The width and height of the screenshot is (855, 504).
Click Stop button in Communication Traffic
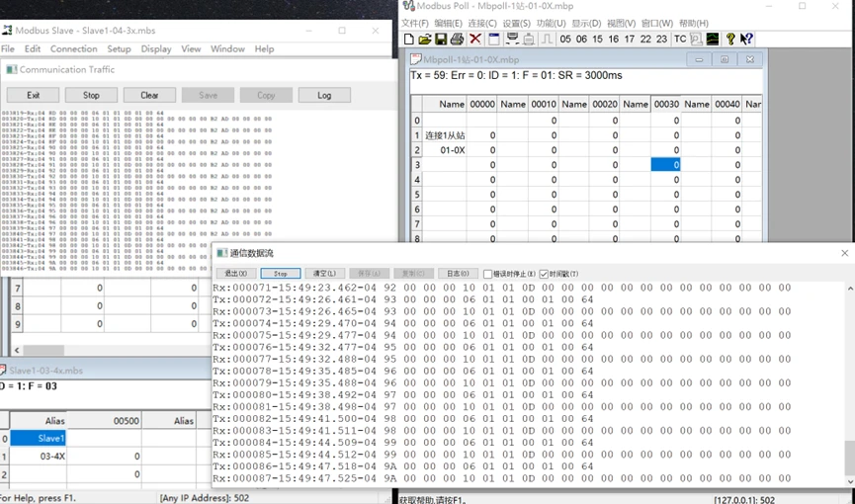click(91, 95)
